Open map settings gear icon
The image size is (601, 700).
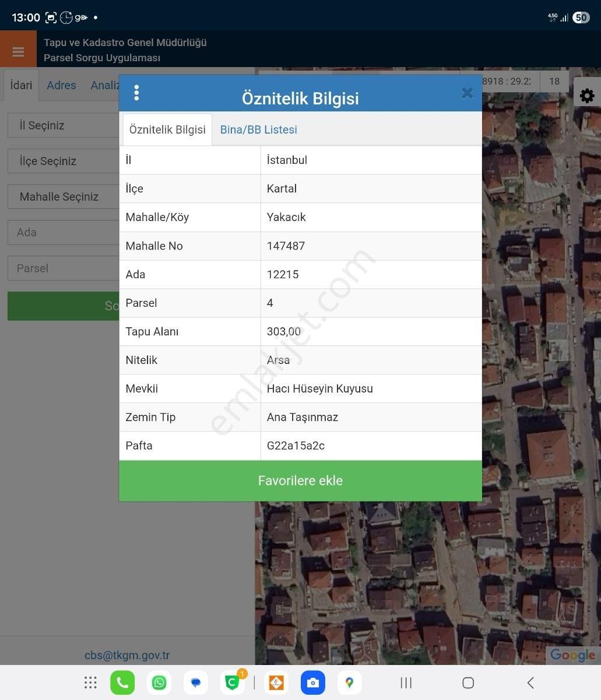(587, 96)
